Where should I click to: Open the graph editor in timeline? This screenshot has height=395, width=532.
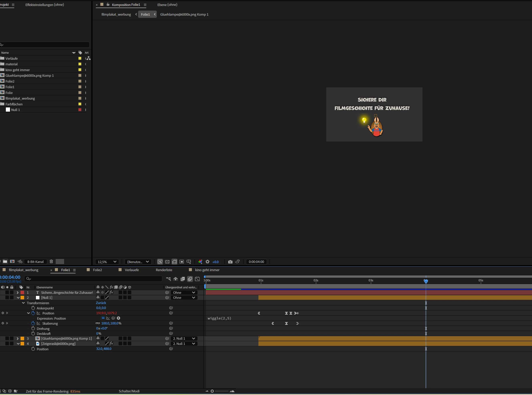(197, 279)
